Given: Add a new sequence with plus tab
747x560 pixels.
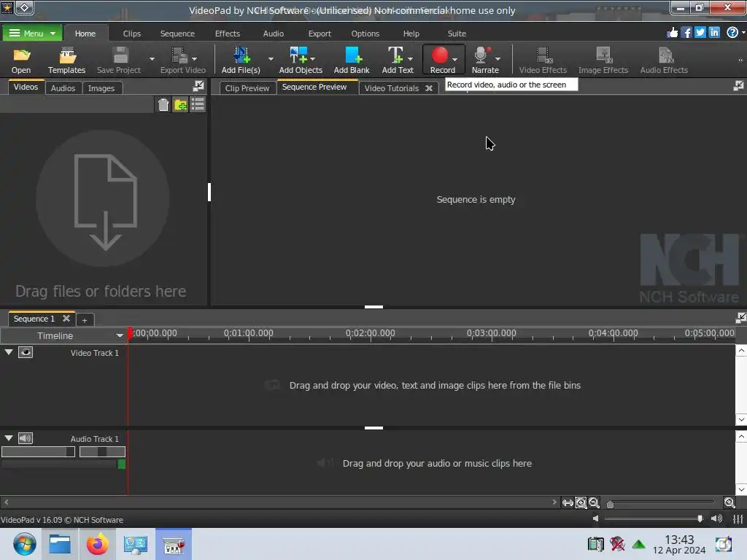Looking at the screenshot, I should point(85,320).
